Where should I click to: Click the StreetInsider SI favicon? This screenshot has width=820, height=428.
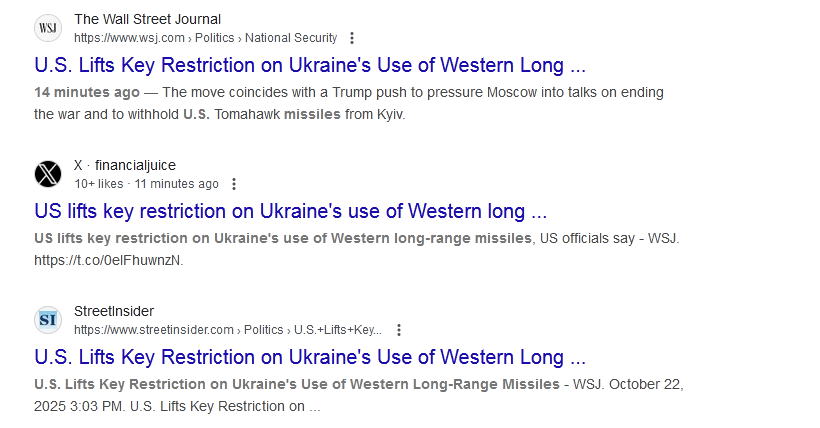tap(48, 320)
